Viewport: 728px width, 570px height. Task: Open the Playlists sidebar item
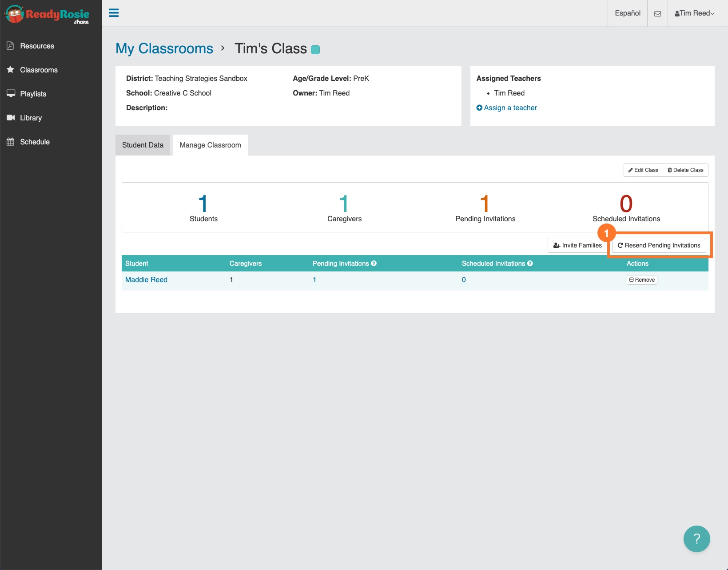33,94
